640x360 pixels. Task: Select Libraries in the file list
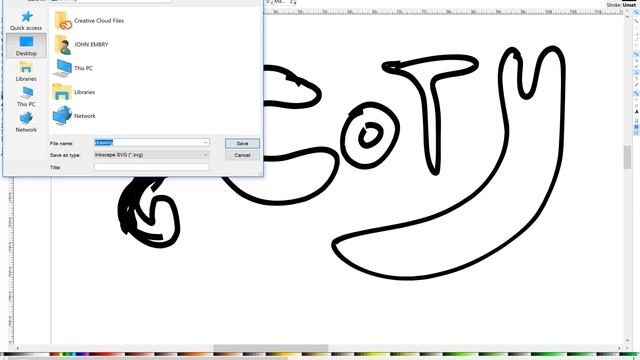pyautogui.click(x=74, y=92)
